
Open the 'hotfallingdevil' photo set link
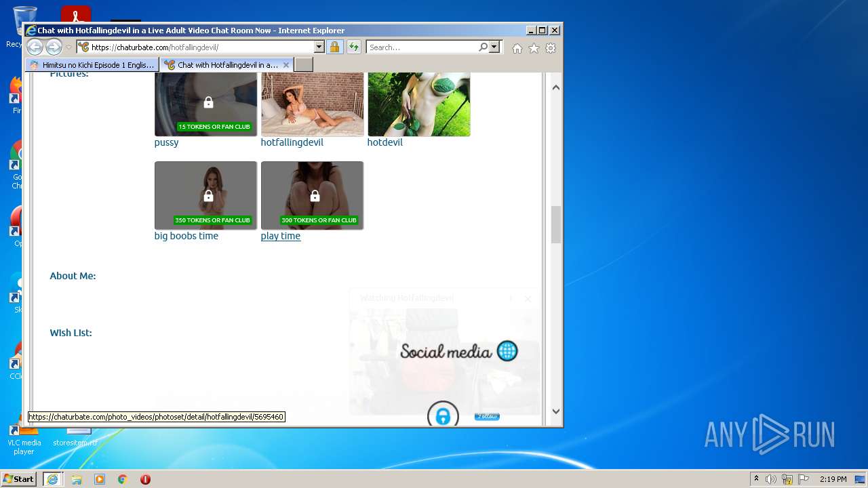click(292, 142)
